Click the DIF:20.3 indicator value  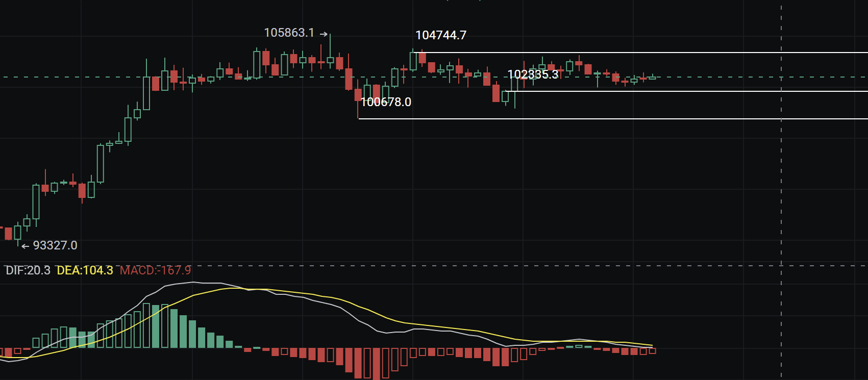[28, 270]
